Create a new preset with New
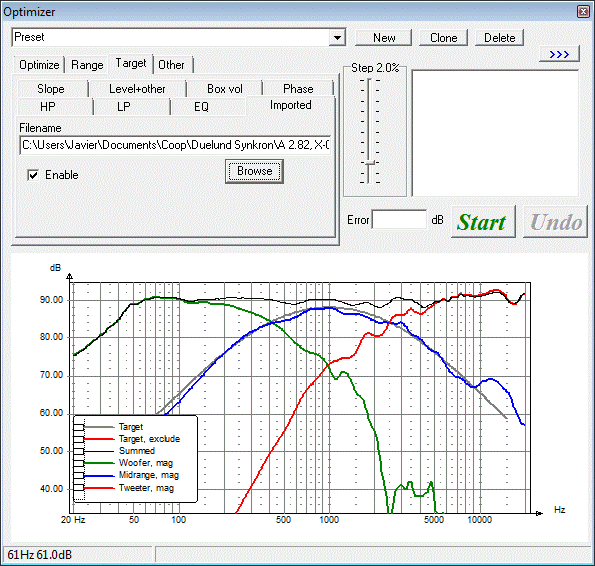Screen dimensions: 595x566 pyautogui.click(x=384, y=38)
